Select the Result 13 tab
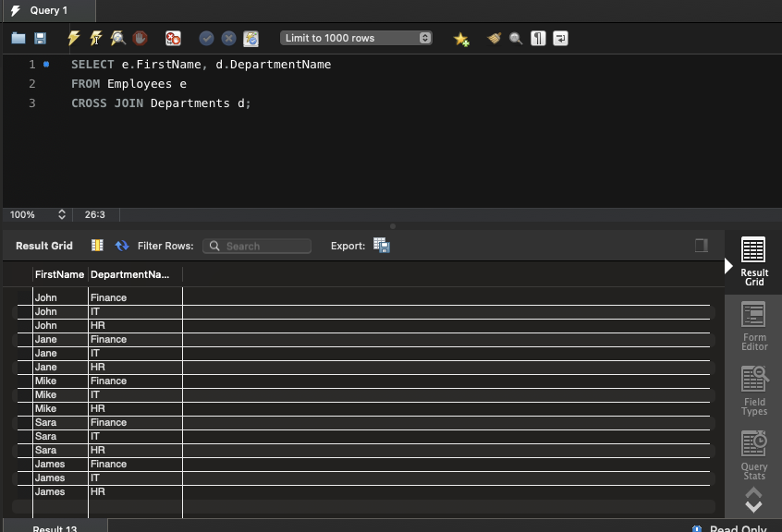This screenshot has height=532, width=782. point(55,527)
